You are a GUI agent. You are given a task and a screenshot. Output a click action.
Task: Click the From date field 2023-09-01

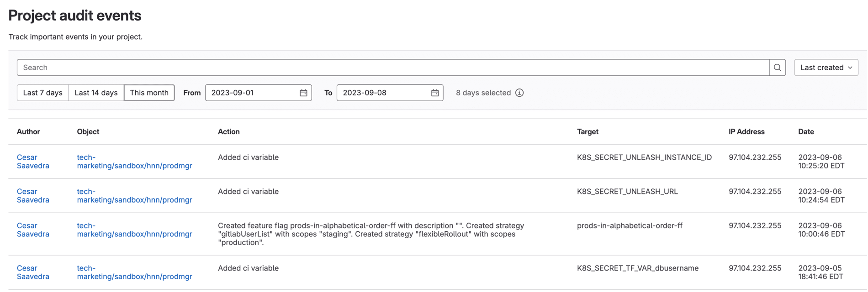[x=259, y=93]
